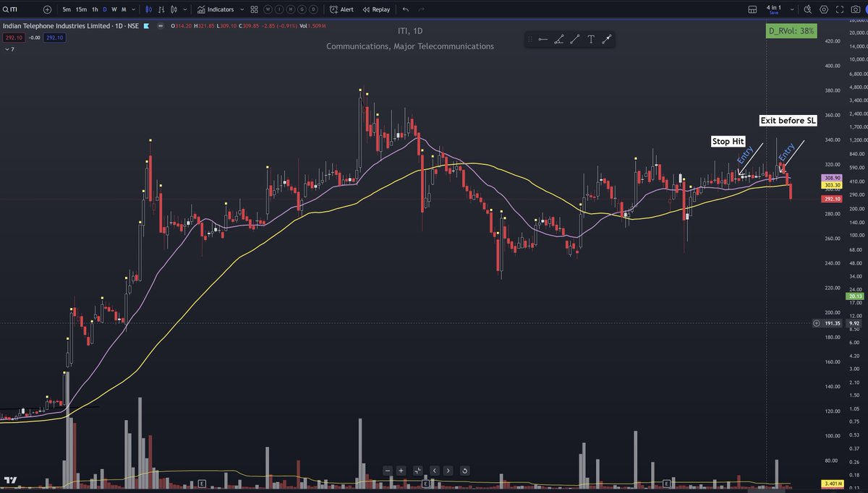The height and width of the screenshot is (493, 868).
Task: Select the Text drawing tool
Action: (591, 40)
